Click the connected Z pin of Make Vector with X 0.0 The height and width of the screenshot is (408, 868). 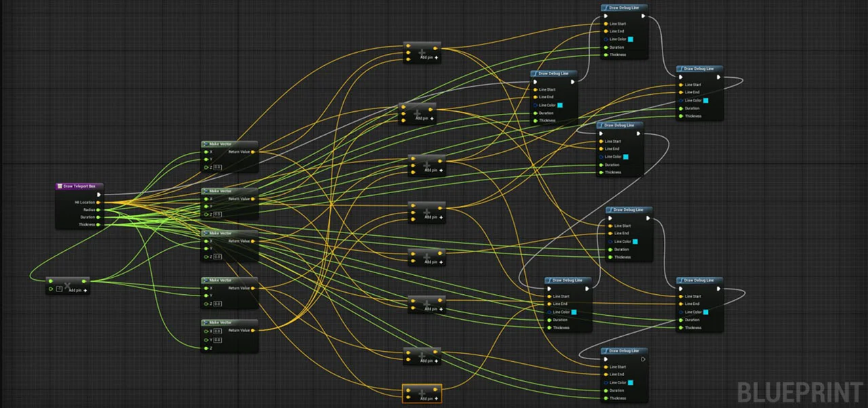pyautogui.click(x=206, y=348)
